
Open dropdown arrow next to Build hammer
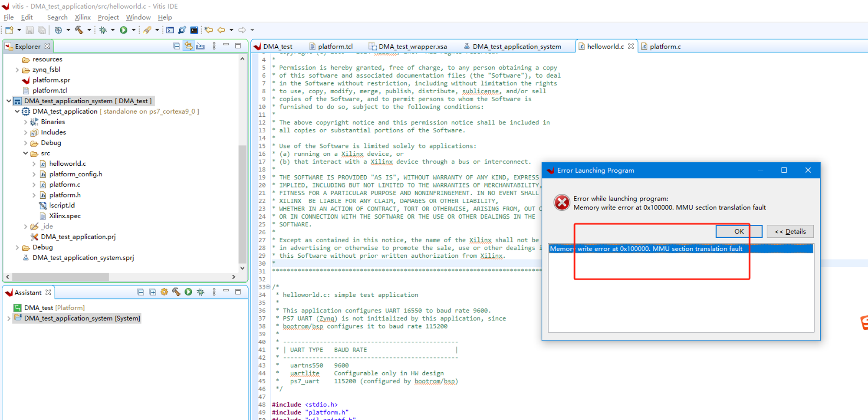click(89, 30)
